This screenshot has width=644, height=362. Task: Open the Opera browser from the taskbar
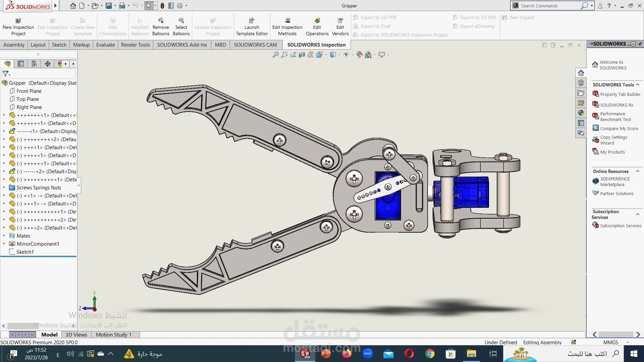point(409,354)
